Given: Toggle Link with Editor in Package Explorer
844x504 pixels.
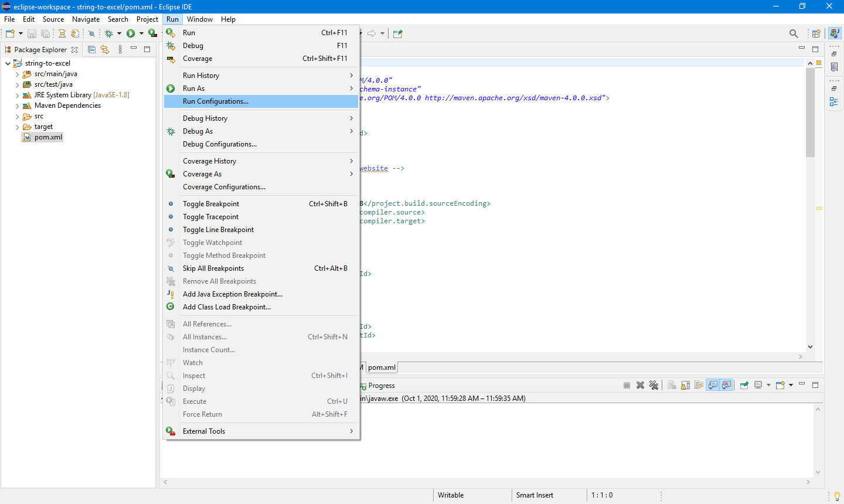Looking at the screenshot, I should (x=105, y=49).
